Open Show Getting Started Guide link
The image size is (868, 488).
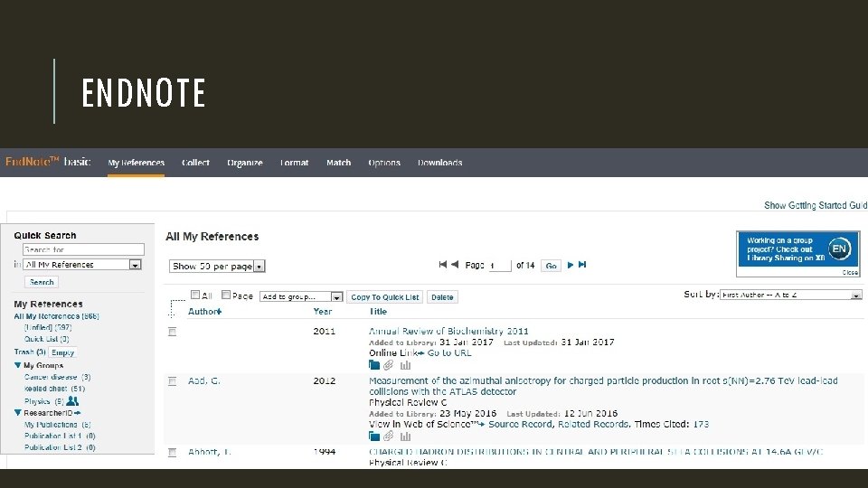[x=816, y=205]
